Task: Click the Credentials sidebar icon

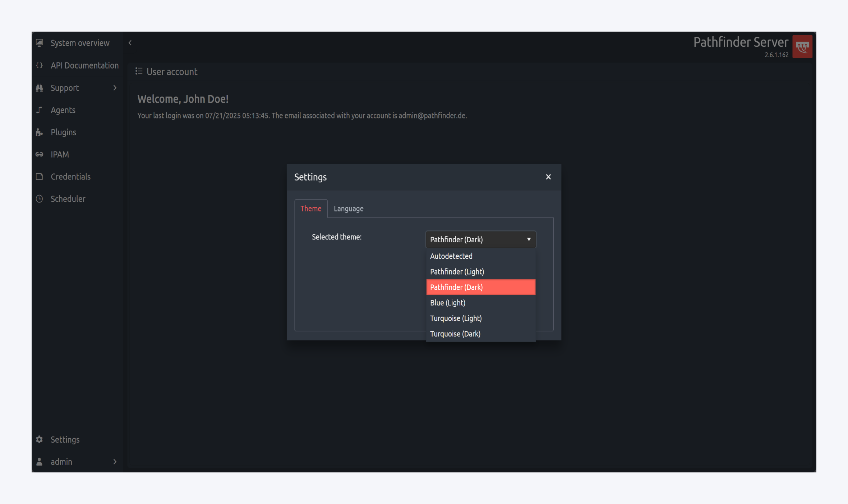Action: (40, 177)
